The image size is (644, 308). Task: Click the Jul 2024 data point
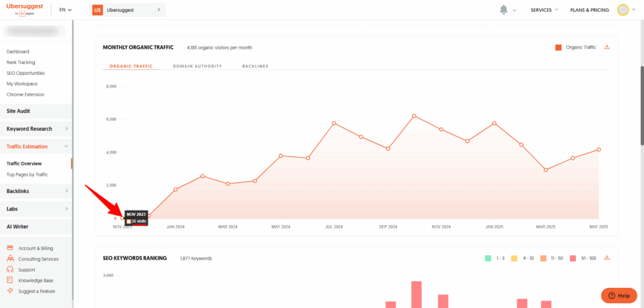click(x=334, y=123)
